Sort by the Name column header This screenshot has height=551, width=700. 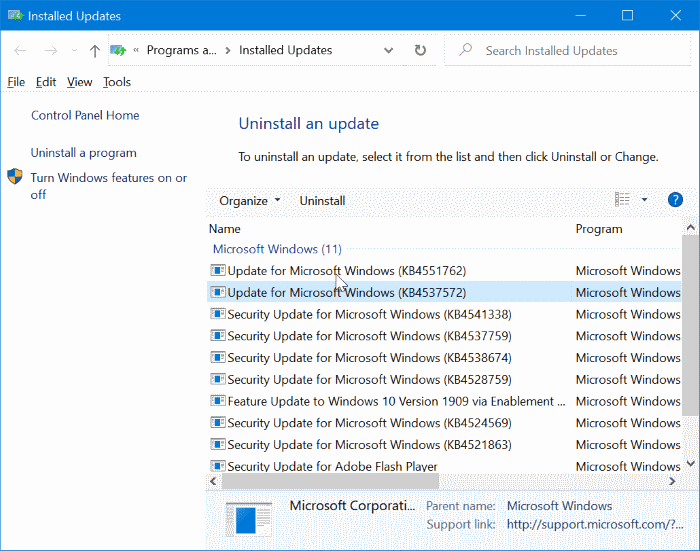click(225, 229)
